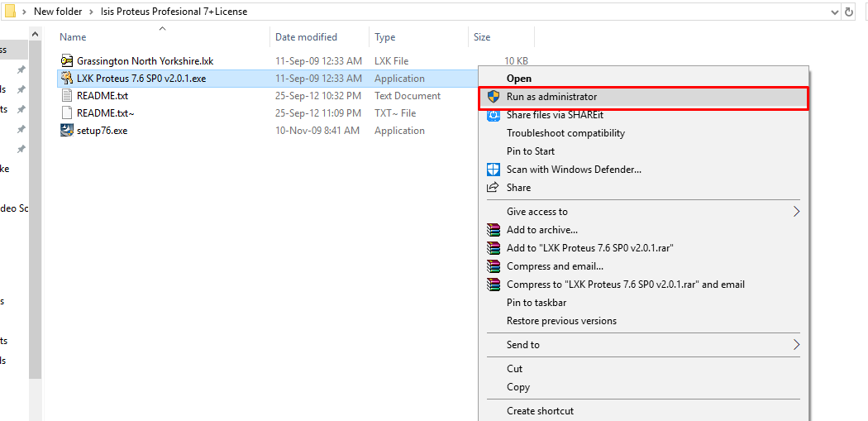Click the 10 KB size value
This screenshot has width=868, height=421.
(516, 61)
